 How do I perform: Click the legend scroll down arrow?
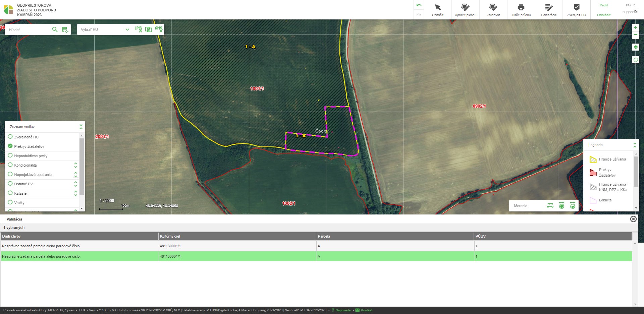point(636,208)
